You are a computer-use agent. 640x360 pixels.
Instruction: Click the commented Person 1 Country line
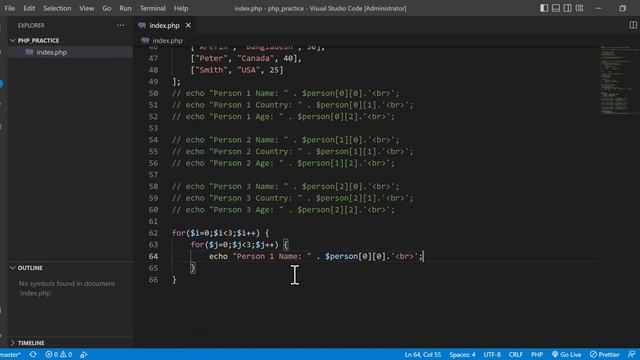point(292,105)
